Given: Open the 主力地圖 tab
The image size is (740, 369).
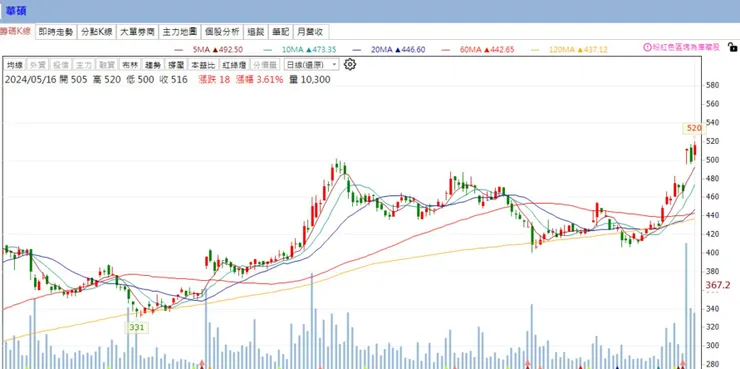Looking at the screenshot, I should [x=179, y=32].
